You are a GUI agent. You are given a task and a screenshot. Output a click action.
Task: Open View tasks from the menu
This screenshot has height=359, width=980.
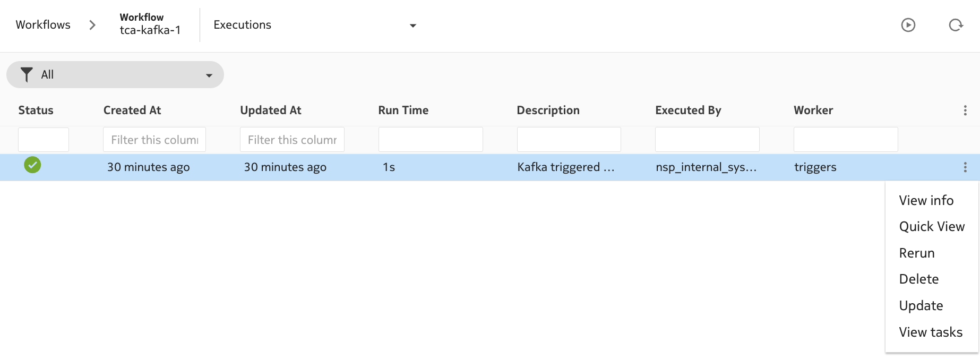(x=930, y=332)
